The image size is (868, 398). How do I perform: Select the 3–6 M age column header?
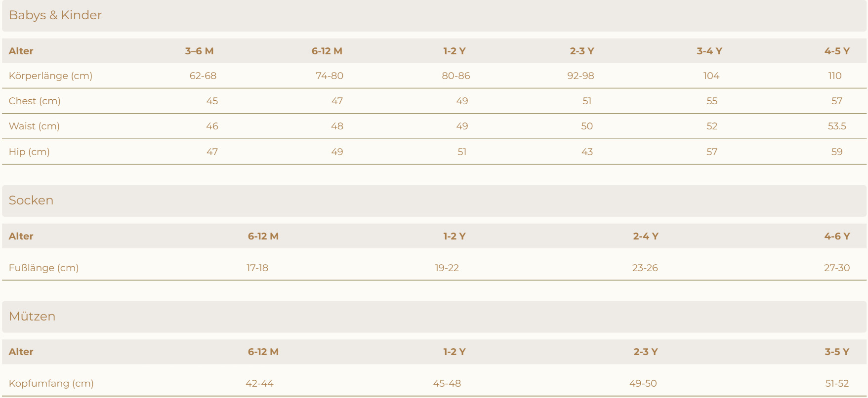[x=199, y=51]
